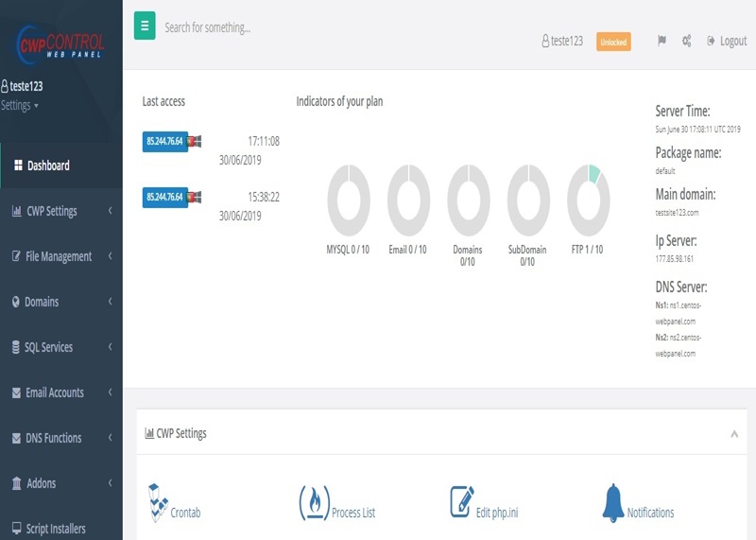Click the Email 0 / 10 donut chart
Image resolution: width=756 pixels, height=540 pixels.
coord(408,200)
